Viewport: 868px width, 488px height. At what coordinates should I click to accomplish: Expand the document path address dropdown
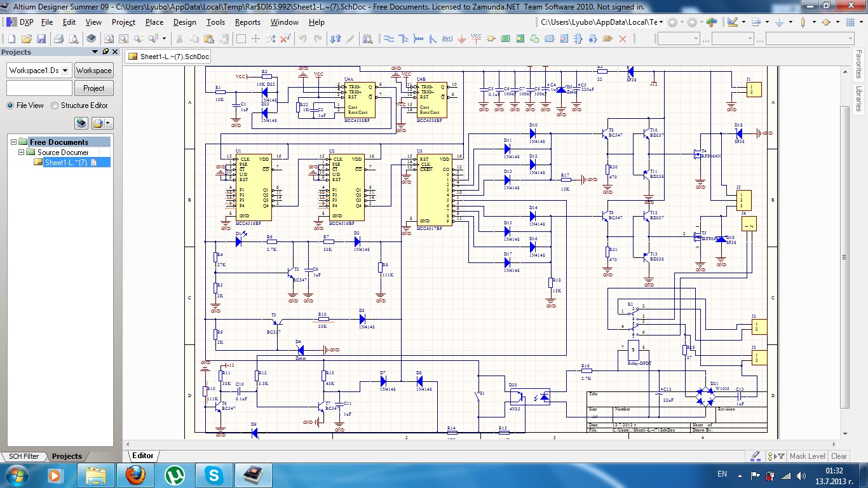tap(661, 22)
